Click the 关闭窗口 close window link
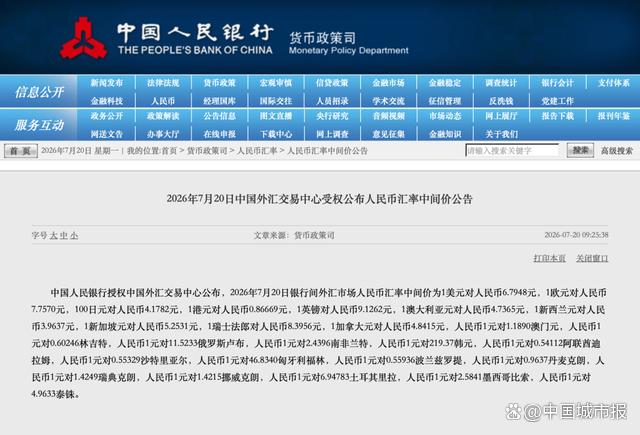The image size is (640, 435). (x=592, y=258)
